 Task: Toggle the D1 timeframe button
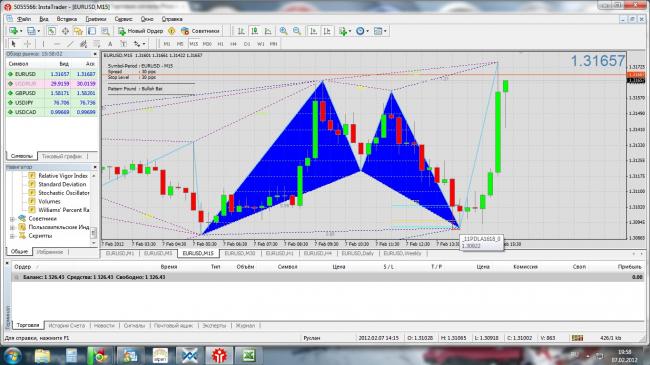point(247,44)
